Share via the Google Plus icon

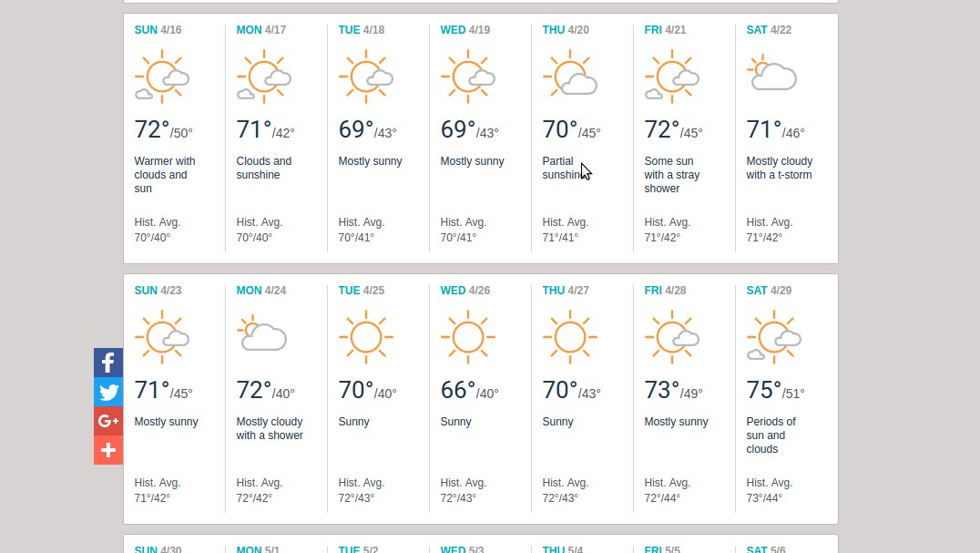pos(108,421)
